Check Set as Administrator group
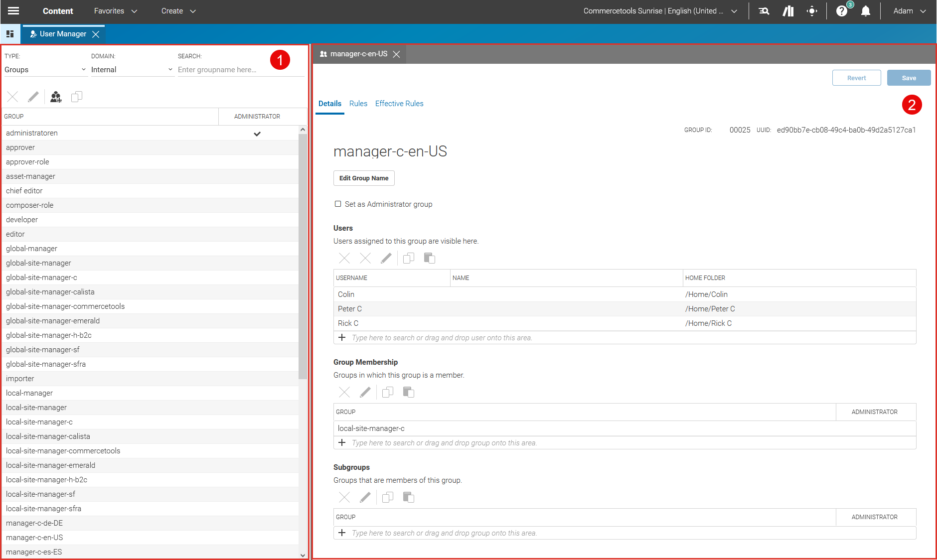 pos(337,204)
